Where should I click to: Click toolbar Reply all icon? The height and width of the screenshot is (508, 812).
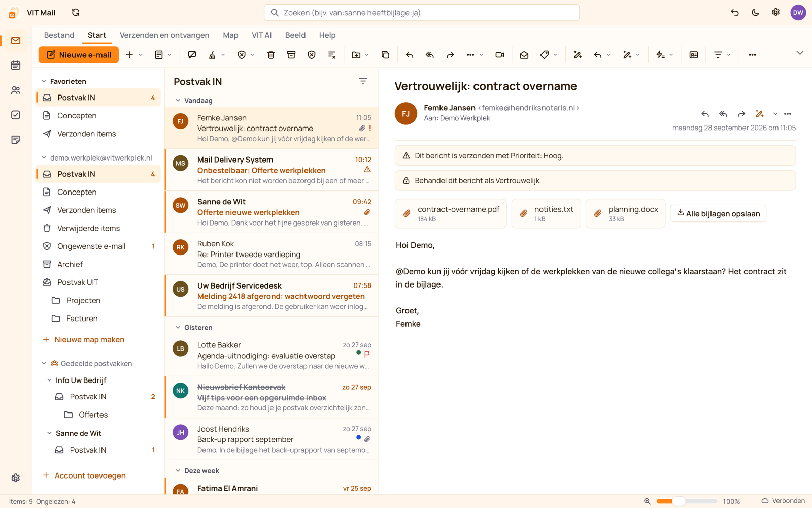click(430, 55)
